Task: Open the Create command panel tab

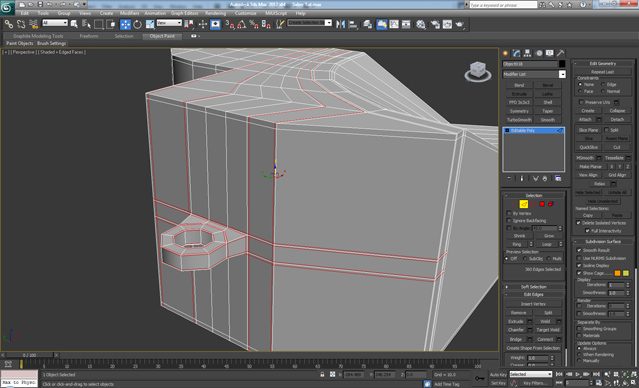Action: 506,53
